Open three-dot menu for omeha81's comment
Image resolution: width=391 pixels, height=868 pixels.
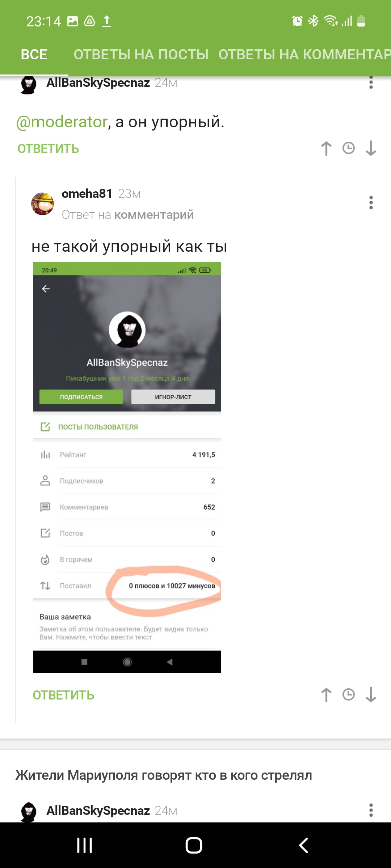[x=371, y=203]
